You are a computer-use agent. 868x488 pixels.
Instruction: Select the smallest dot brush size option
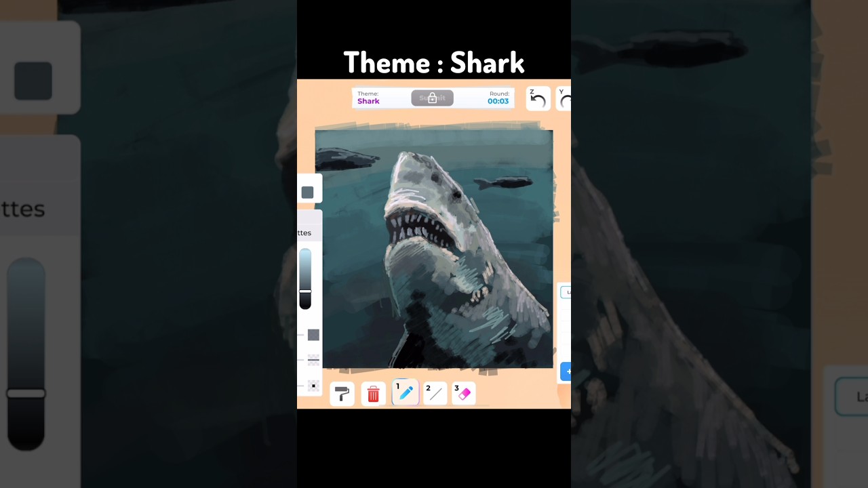(x=313, y=386)
